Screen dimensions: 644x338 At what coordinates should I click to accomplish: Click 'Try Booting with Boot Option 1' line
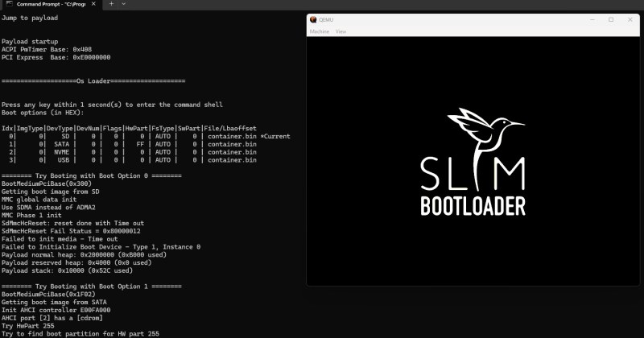[92, 286]
